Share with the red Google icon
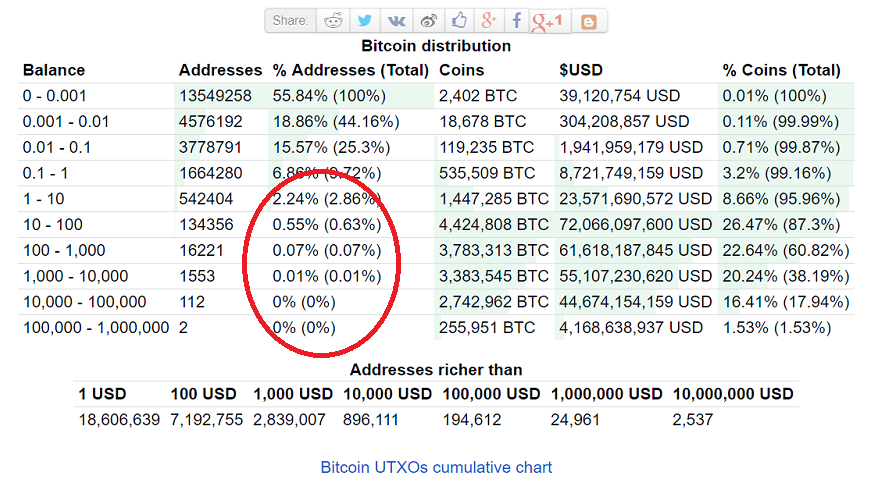871x486 pixels. point(489,21)
